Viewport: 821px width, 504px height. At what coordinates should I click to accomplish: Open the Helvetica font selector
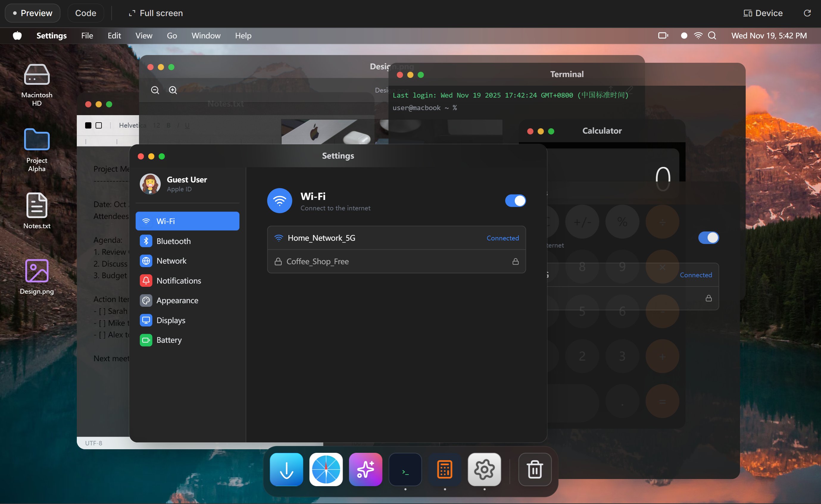pyautogui.click(x=129, y=125)
